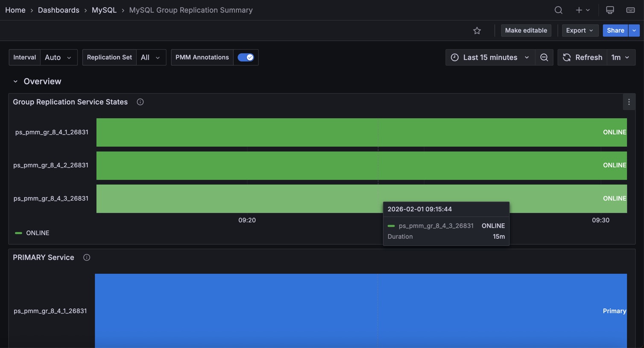Open PRIMARY Service panel info icon
The image size is (644, 348).
coord(87,258)
